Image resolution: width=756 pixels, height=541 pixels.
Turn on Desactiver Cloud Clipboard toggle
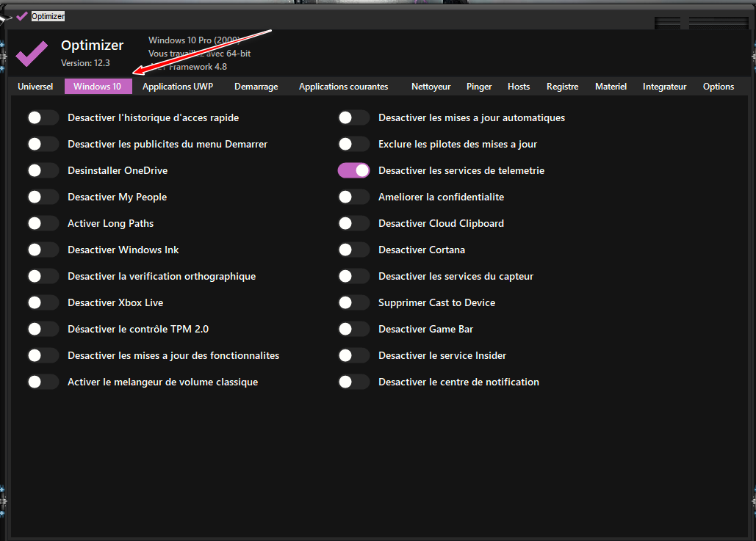coord(353,223)
